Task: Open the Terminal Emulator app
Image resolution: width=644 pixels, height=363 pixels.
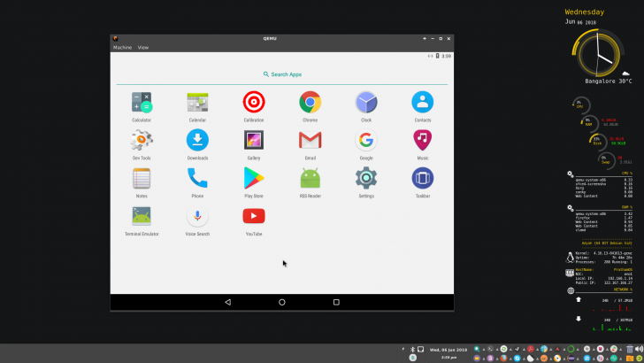Action: pos(142,216)
